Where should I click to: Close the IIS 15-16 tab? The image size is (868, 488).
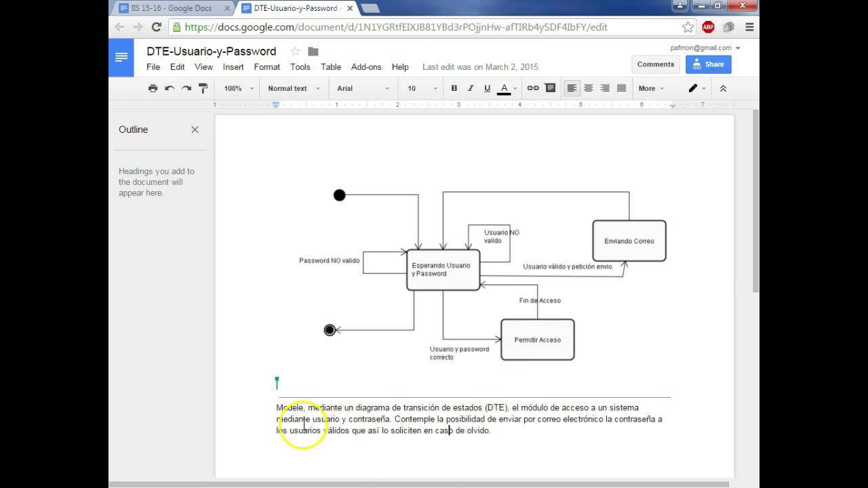pos(227,8)
